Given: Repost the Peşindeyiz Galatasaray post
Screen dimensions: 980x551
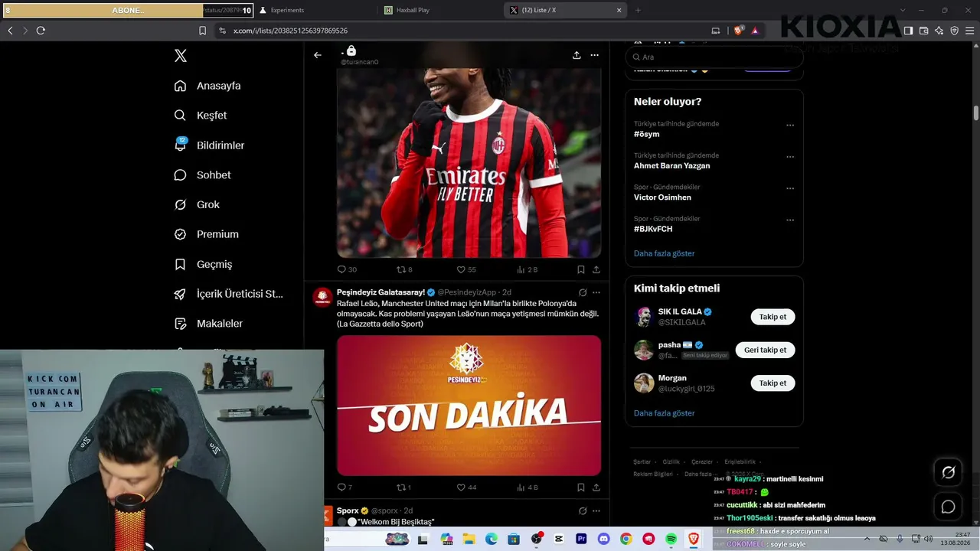Looking at the screenshot, I should 403,487.
